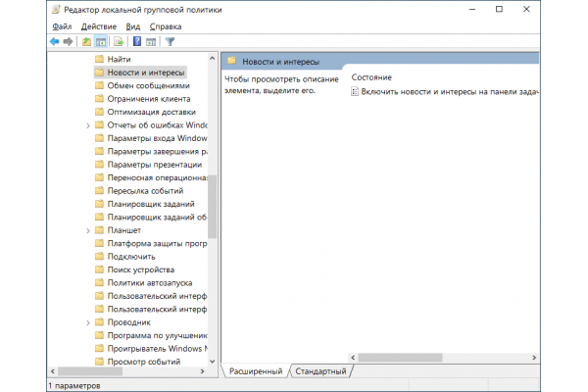This screenshot has height=392, width=588.
Task: Click the Forward arrow toolbar icon
Action: (x=68, y=41)
